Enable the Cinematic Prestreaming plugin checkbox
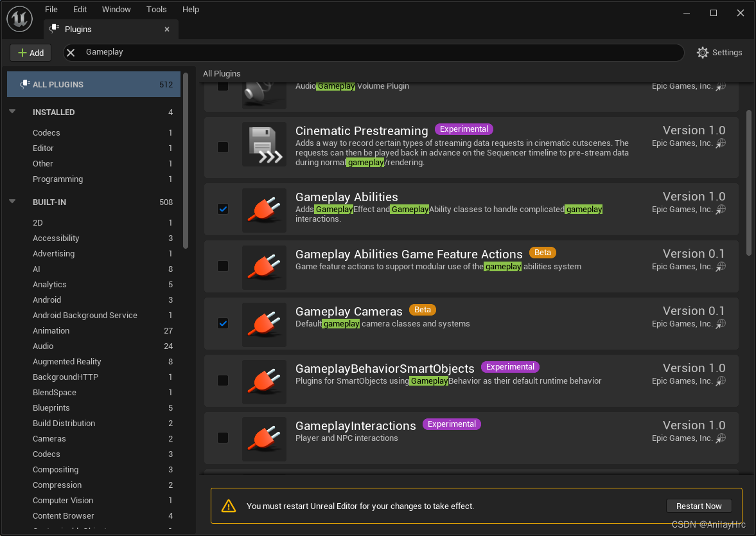Image resolution: width=756 pixels, height=536 pixels. point(223,147)
